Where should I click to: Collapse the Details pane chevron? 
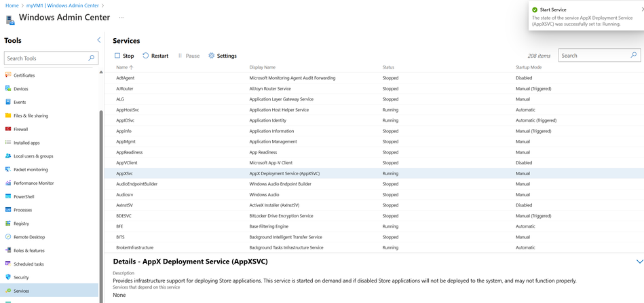point(639,262)
